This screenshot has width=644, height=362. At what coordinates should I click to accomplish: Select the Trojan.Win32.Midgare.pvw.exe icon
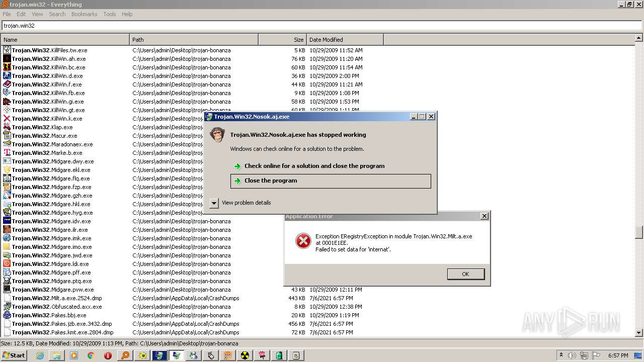click(7, 290)
